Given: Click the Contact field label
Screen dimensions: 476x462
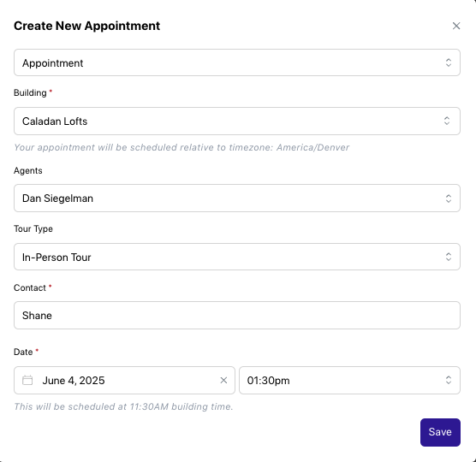Looking at the screenshot, I should click(30, 287).
